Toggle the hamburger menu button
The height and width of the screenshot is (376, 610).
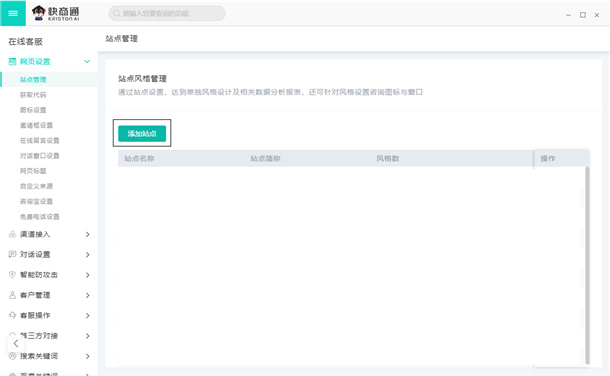point(13,13)
